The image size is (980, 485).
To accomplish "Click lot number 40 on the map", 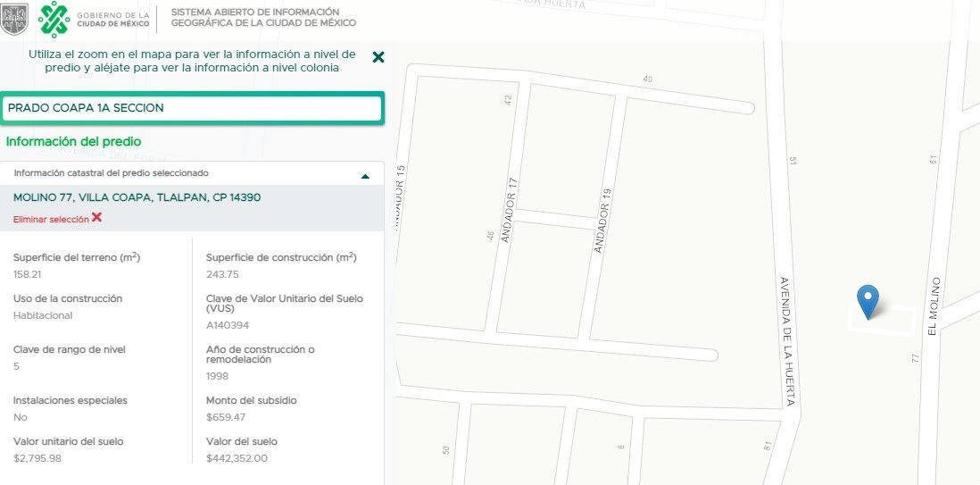I will coord(647,79).
